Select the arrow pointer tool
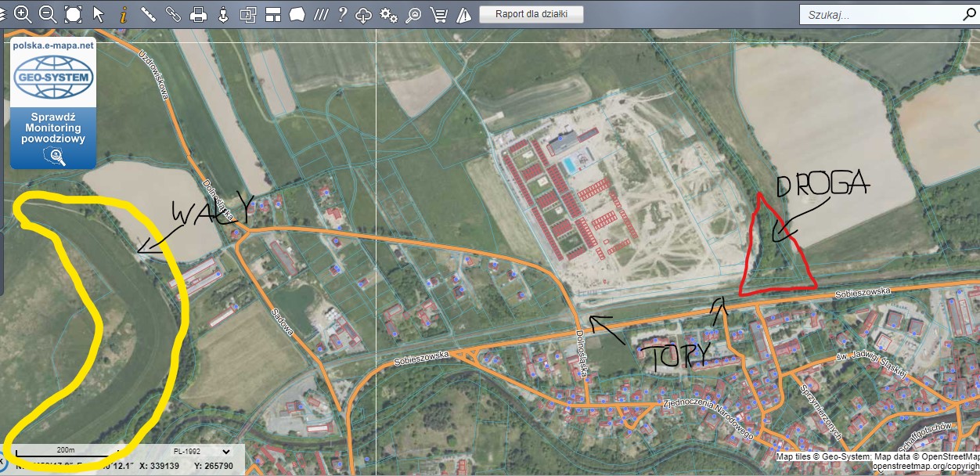This screenshot has height=476, width=980. point(98,14)
